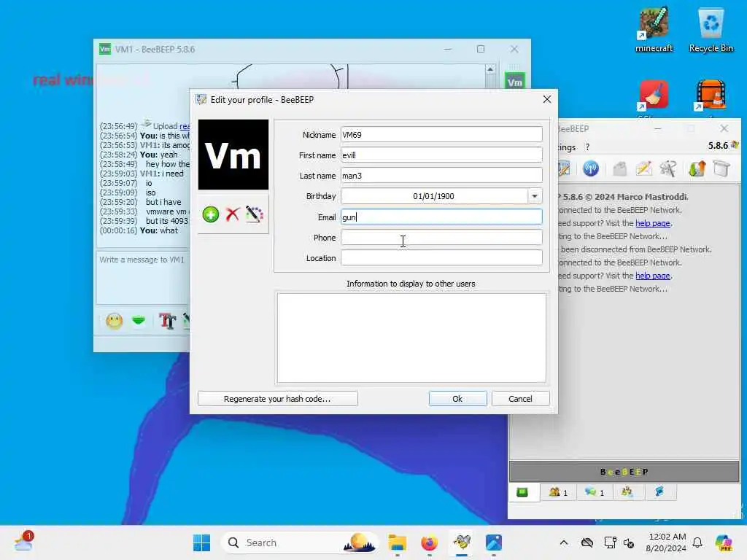This screenshot has width=747, height=560.
Task: Click the chat scrollbar up arrow
Action: (490, 69)
